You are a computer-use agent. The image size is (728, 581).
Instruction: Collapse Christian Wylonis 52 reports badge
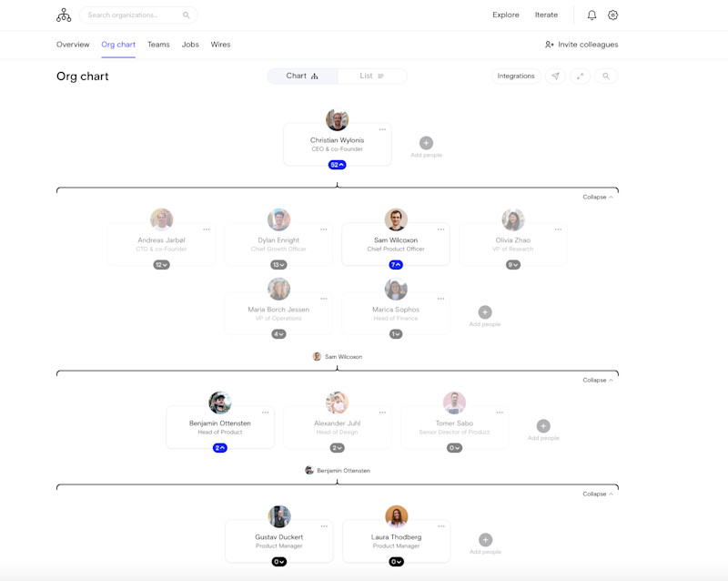click(337, 165)
